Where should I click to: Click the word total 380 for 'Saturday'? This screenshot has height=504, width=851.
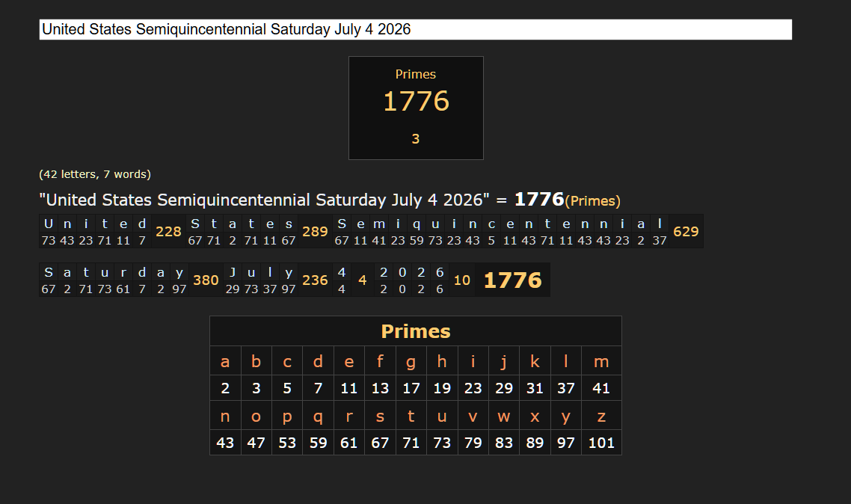[206, 280]
